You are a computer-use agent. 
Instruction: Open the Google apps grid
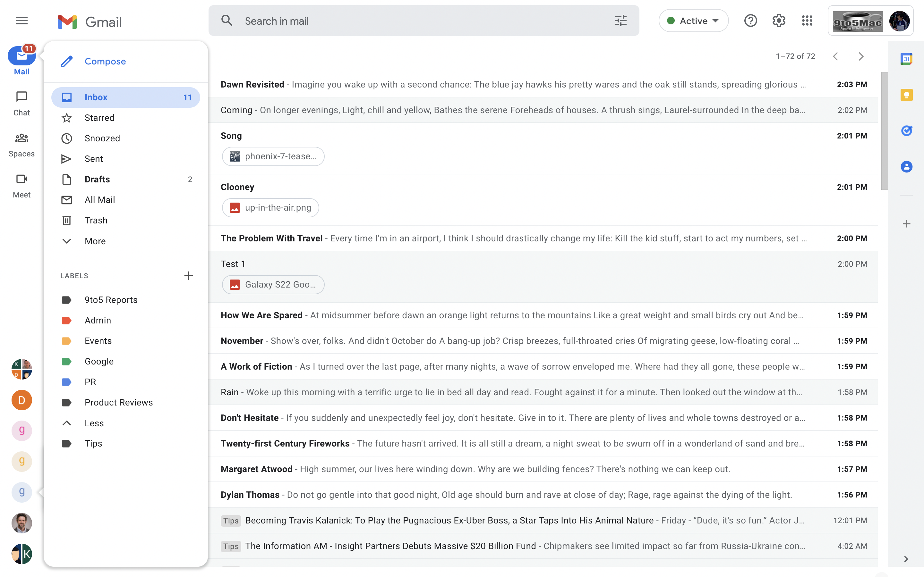point(807,21)
